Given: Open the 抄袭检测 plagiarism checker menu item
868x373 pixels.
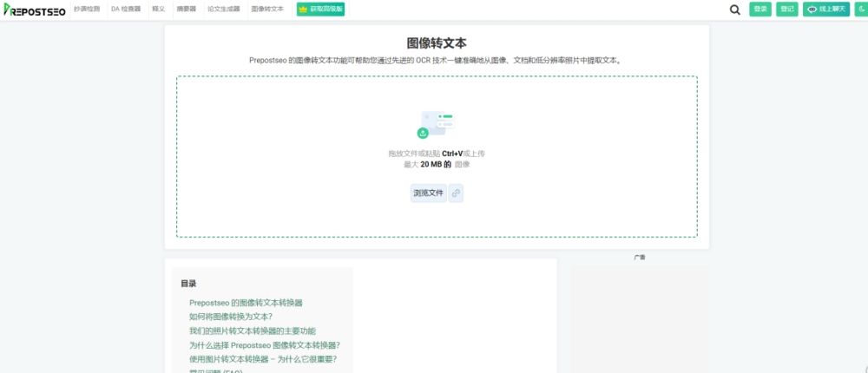Looking at the screenshot, I should tap(87, 10).
